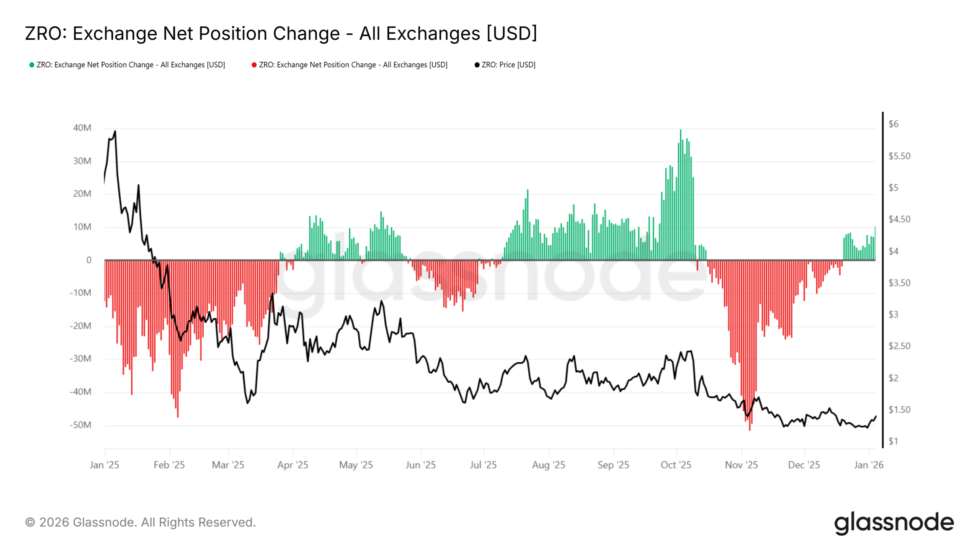Click the 0 baseline axis label
This screenshot has width=980, height=551.
pyautogui.click(x=89, y=260)
